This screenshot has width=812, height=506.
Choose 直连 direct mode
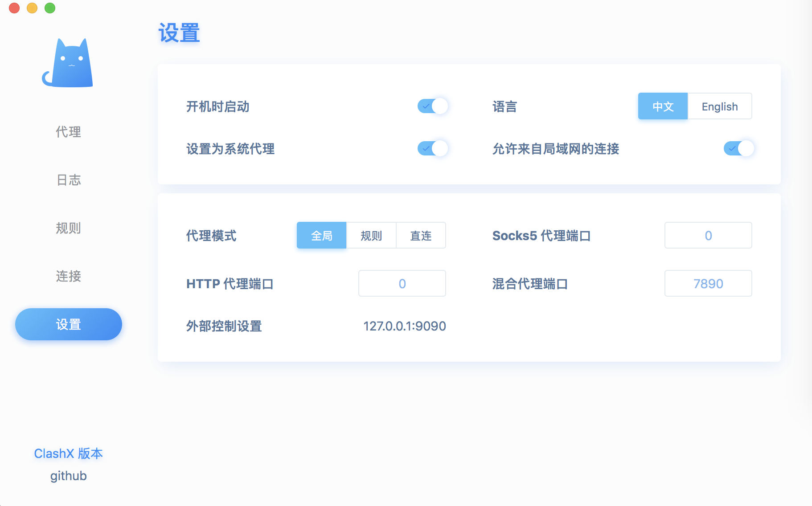tap(420, 235)
